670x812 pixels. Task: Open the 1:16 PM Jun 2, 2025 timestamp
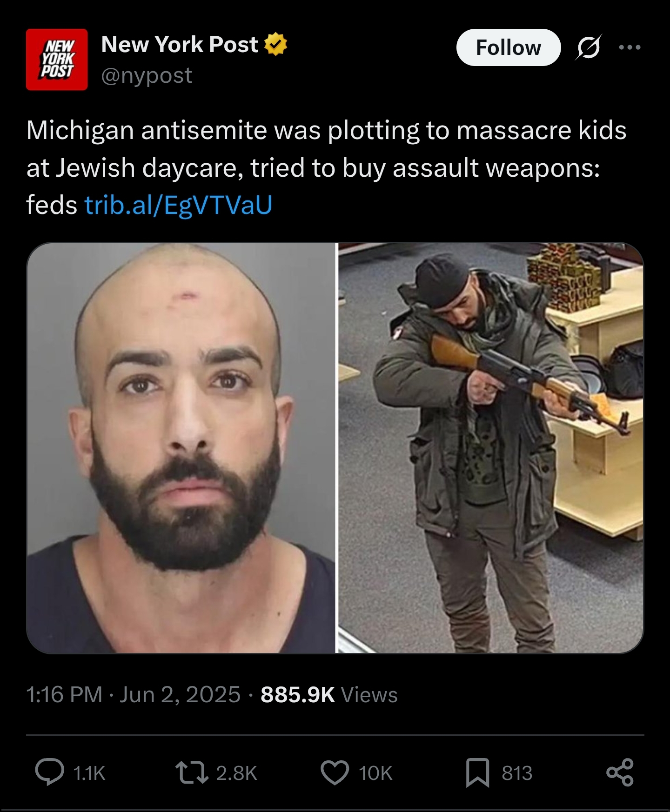(x=134, y=694)
